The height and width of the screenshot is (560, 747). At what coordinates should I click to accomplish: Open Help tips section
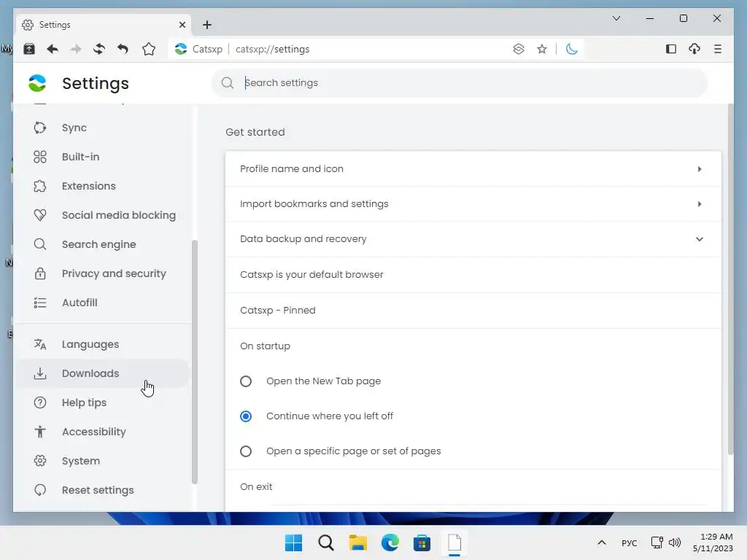coord(103,402)
